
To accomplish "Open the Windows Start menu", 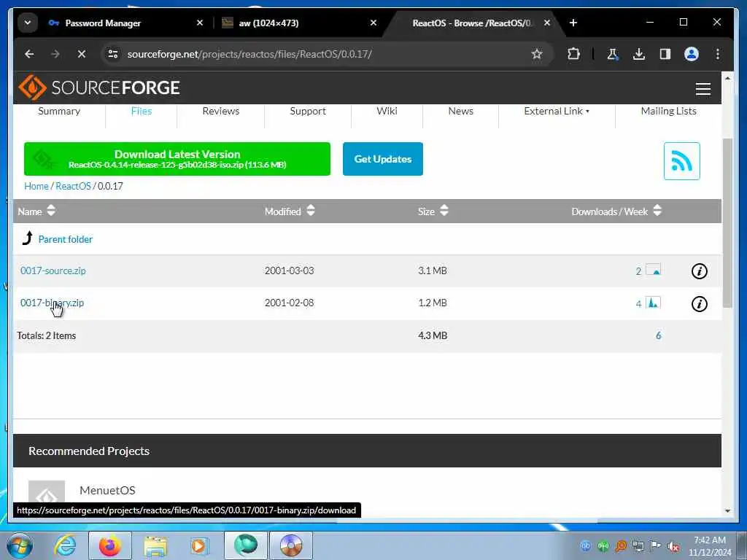I will pos(20,545).
